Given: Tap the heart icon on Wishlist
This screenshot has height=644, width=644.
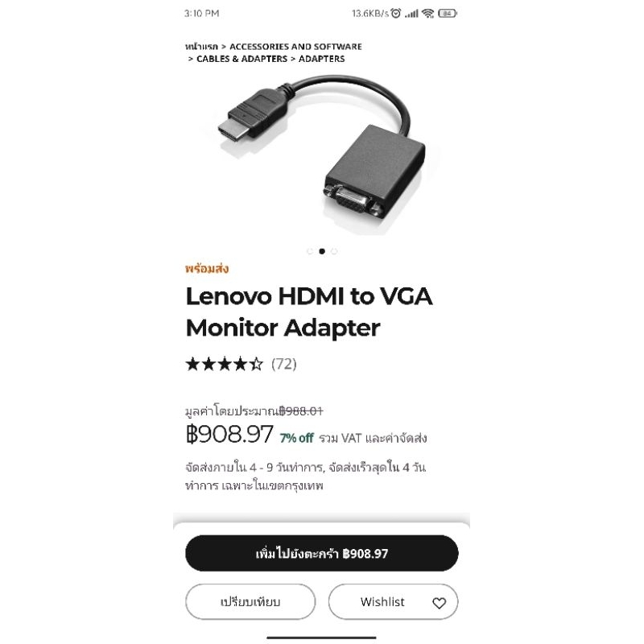Looking at the screenshot, I should (x=439, y=603).
